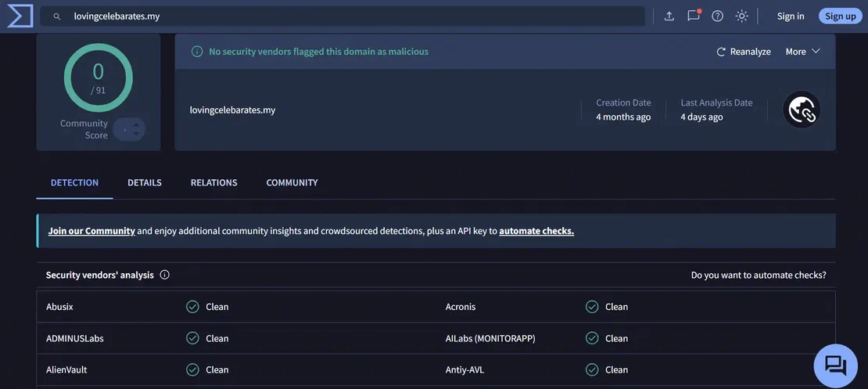The width and height of the screenshot is (868, 389).
Task: Open the floating chat bubble button
Action: click(x=835, y=366)
